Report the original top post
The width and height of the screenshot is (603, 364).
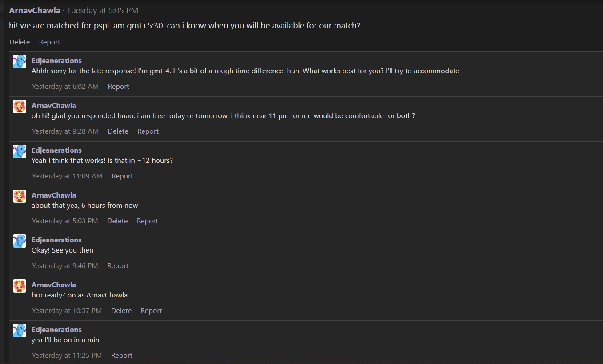pyautogui.click(x=49, y=42)
